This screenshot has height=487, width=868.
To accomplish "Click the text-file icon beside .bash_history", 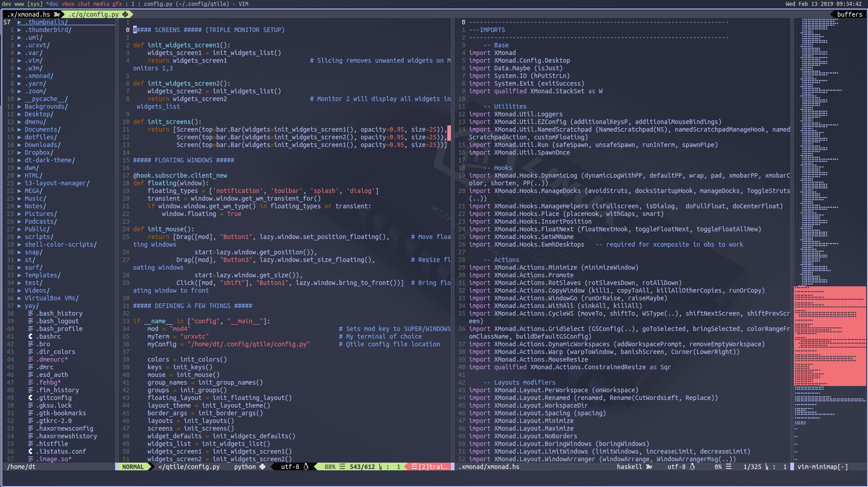I will [30, 313].
